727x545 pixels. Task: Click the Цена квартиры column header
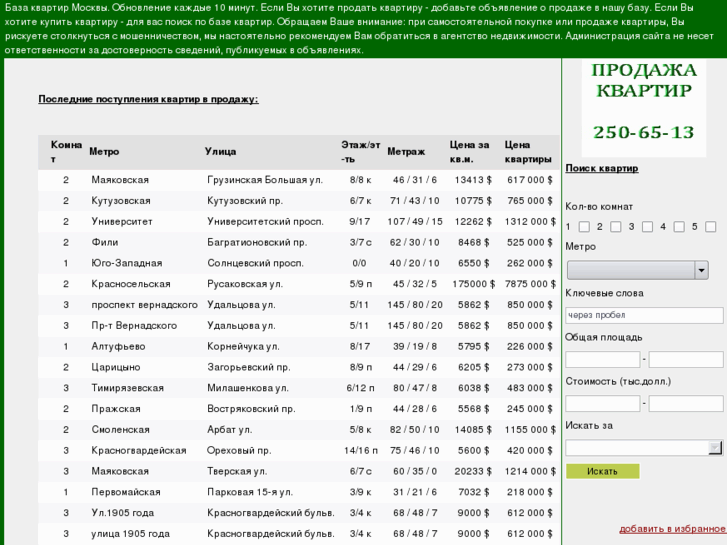tap(527, 152)
